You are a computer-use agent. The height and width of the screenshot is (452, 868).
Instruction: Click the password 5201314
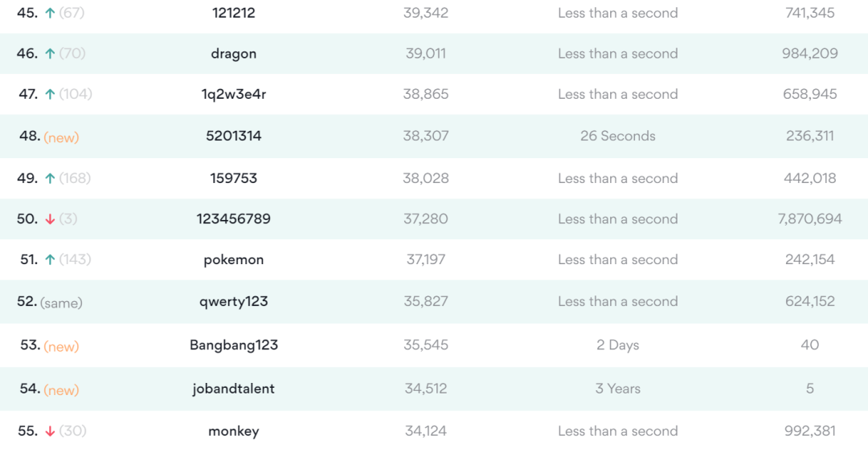point(233,136)
